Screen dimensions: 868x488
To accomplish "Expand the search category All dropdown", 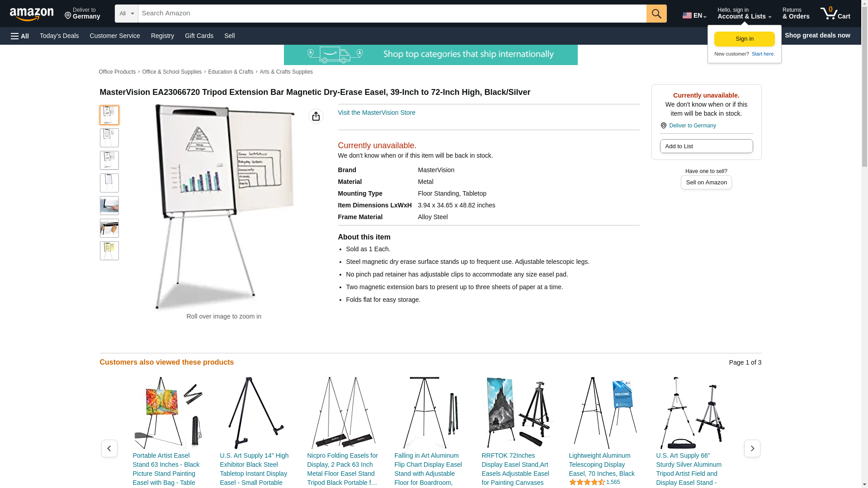I will click(x=127, y=14).
